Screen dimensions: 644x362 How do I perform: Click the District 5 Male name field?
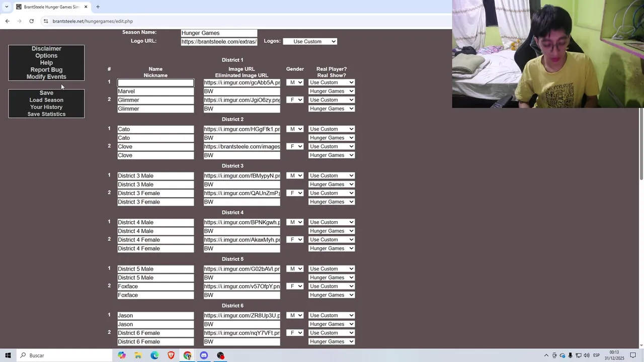pos(155,269)
